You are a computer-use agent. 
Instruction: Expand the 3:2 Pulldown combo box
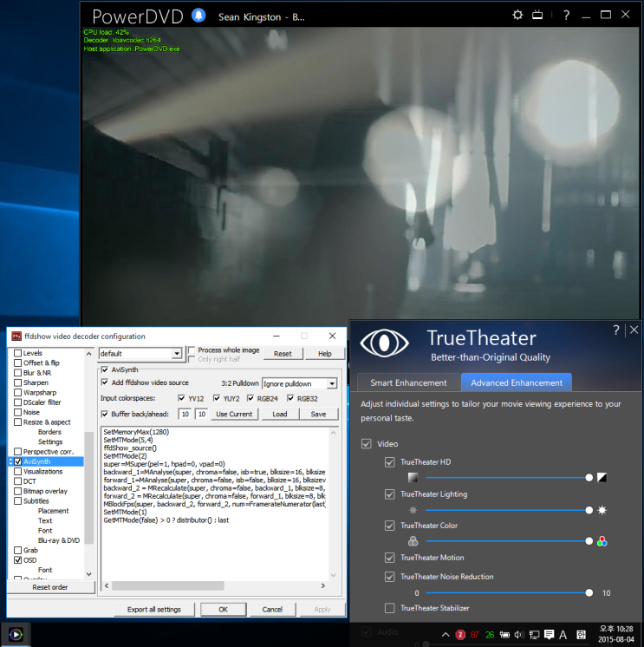[x=299, y=383]
